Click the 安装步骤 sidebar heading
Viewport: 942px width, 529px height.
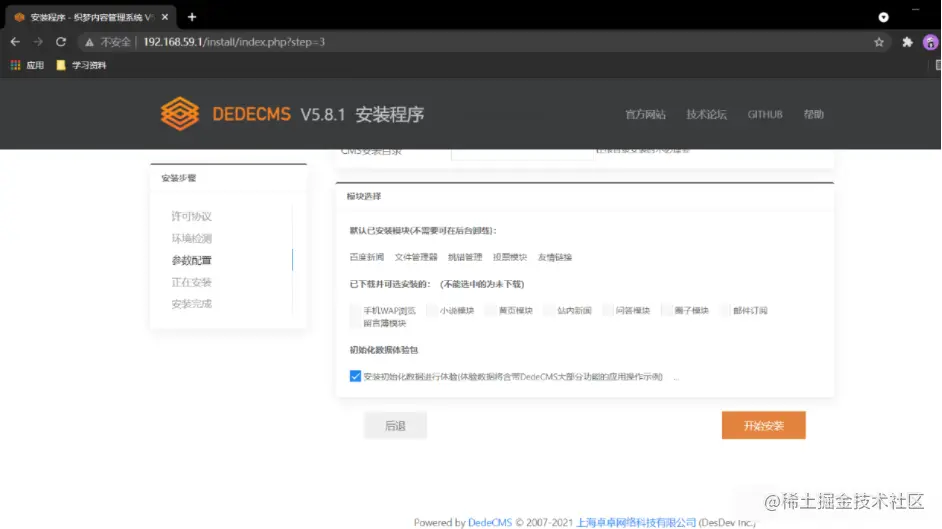click(178, 178)
